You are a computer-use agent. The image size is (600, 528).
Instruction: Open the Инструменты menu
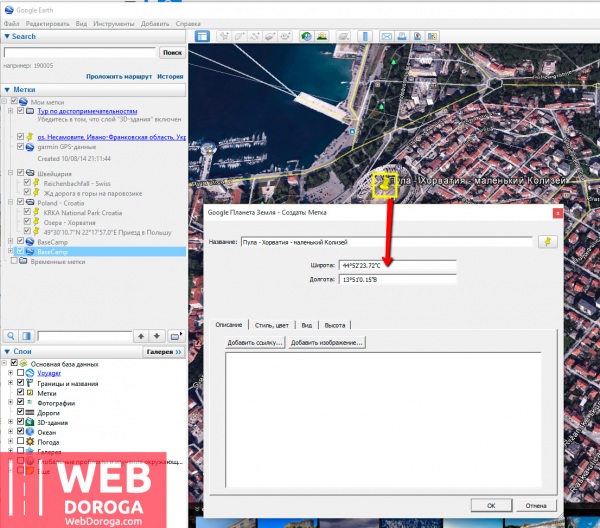coord(114,24)
